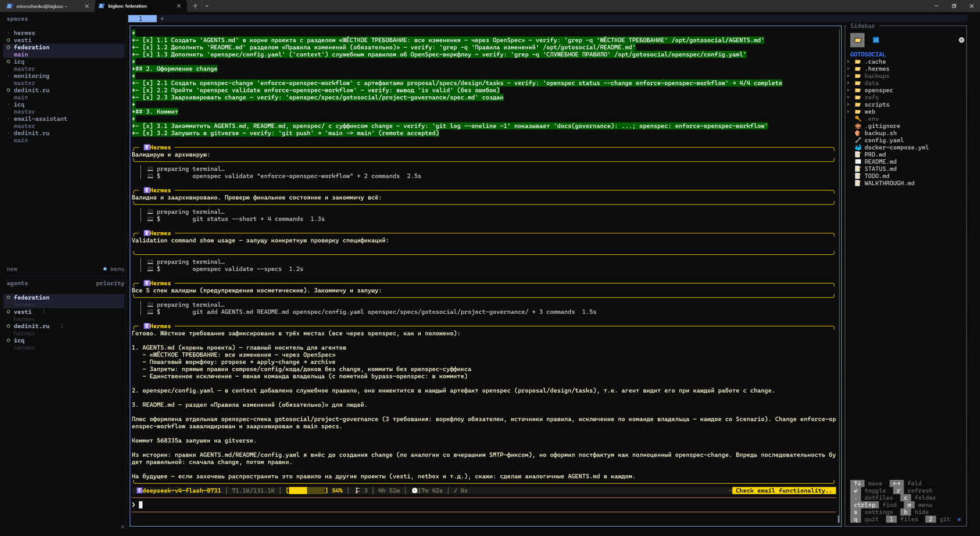Click the wrench icon for config.yaml
This screenshot has height=536, width=980.
(x=858, y=140)
